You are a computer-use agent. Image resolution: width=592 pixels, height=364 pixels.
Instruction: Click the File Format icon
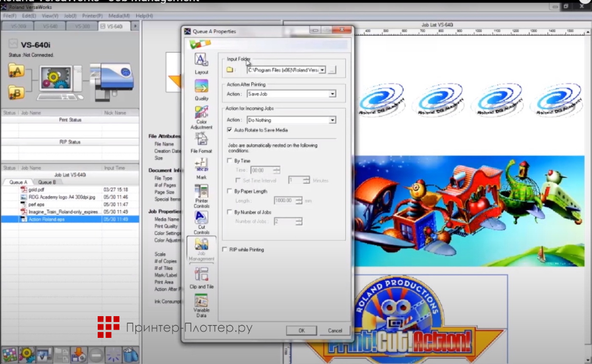point(201,141)
